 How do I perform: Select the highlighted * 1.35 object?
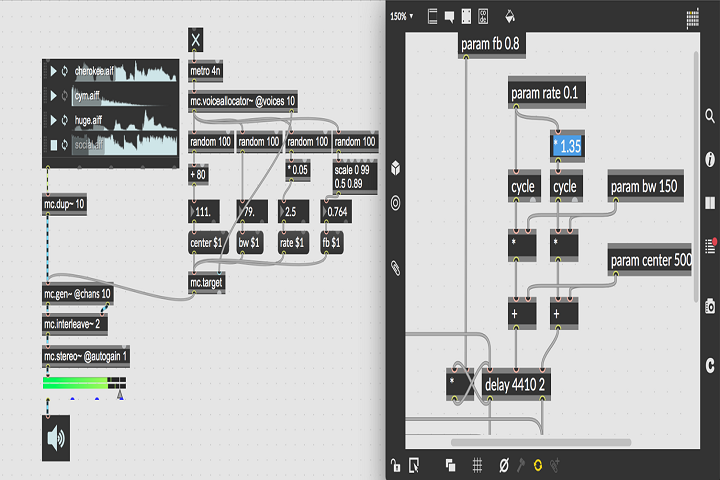[x=565, y=146]
